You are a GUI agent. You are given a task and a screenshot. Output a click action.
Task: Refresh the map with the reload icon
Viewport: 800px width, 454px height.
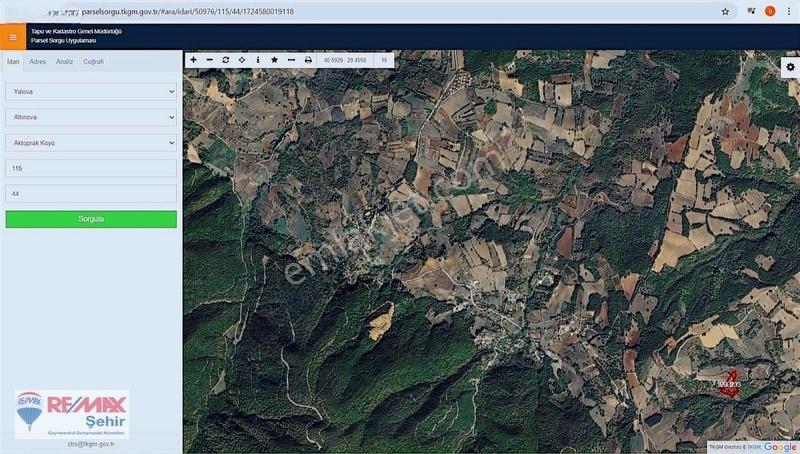(226, 60)
